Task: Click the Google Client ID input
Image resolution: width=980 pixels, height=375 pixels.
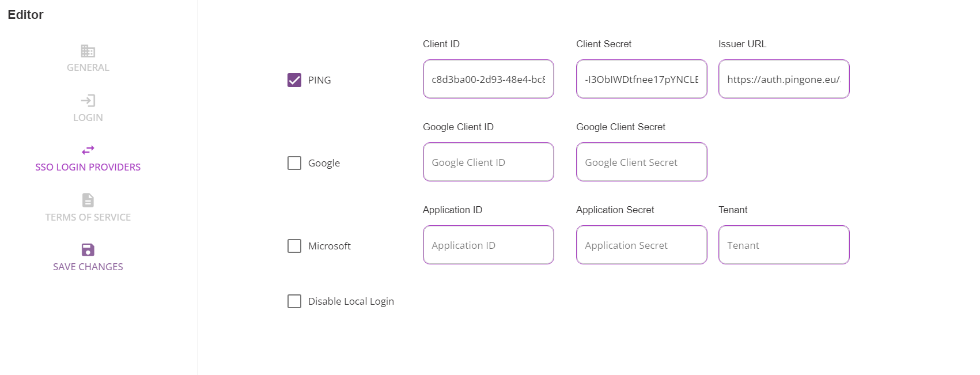Action: pos(488,162)
